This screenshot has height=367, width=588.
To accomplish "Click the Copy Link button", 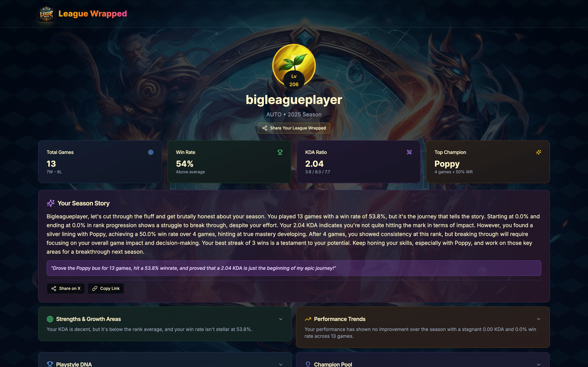I will [x=106, y=288].
